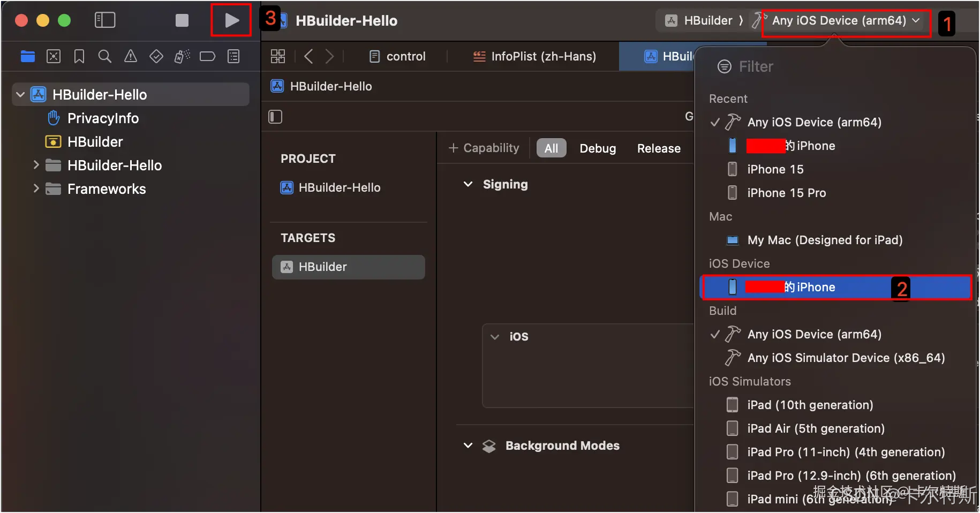Run the project with the Play button
Image resolution: width=980 pixels, height=513 pixels.
pos(232,20)
